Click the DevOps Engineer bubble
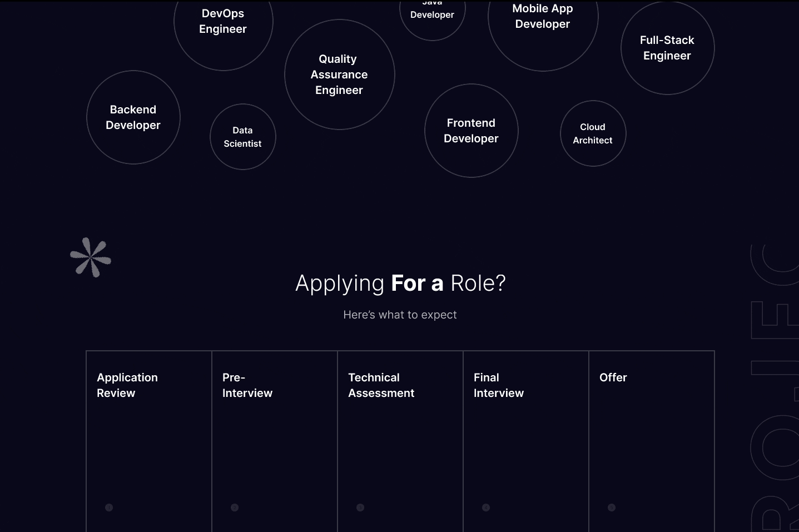The height and width of the screenshot is (532, 799). (x=224, y=22)
